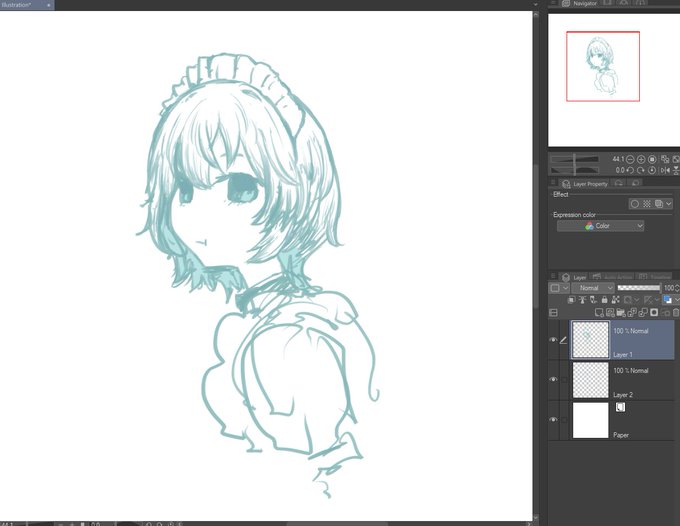The width and height of the screenshot is (680, 526).
Task: Expand the mask options chevron
Action: point(637,300)
